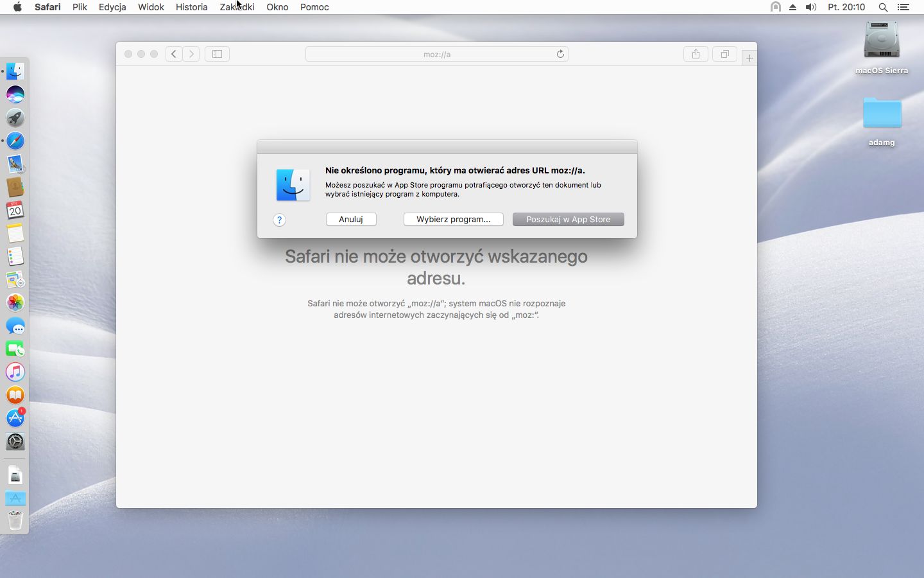Open Mail stamp icon in Dock

coord(15,164)
